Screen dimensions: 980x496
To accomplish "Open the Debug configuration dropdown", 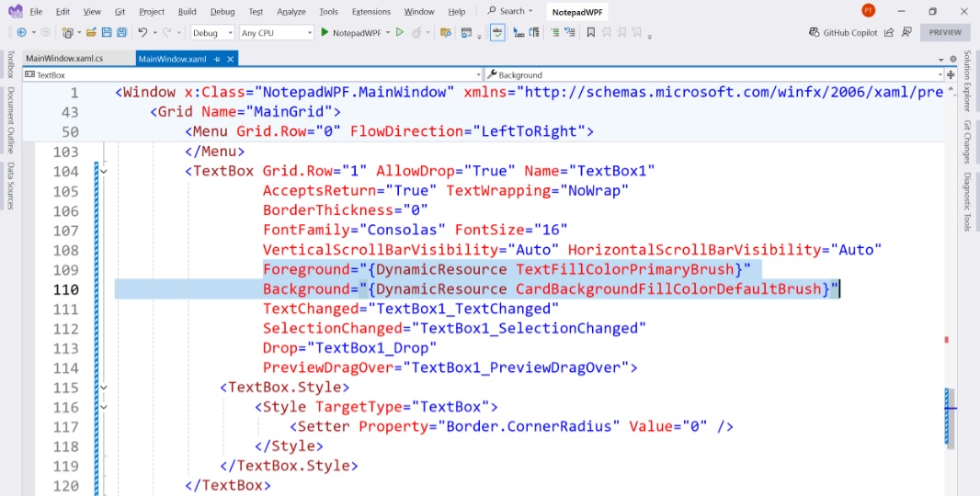I will 212,32.
